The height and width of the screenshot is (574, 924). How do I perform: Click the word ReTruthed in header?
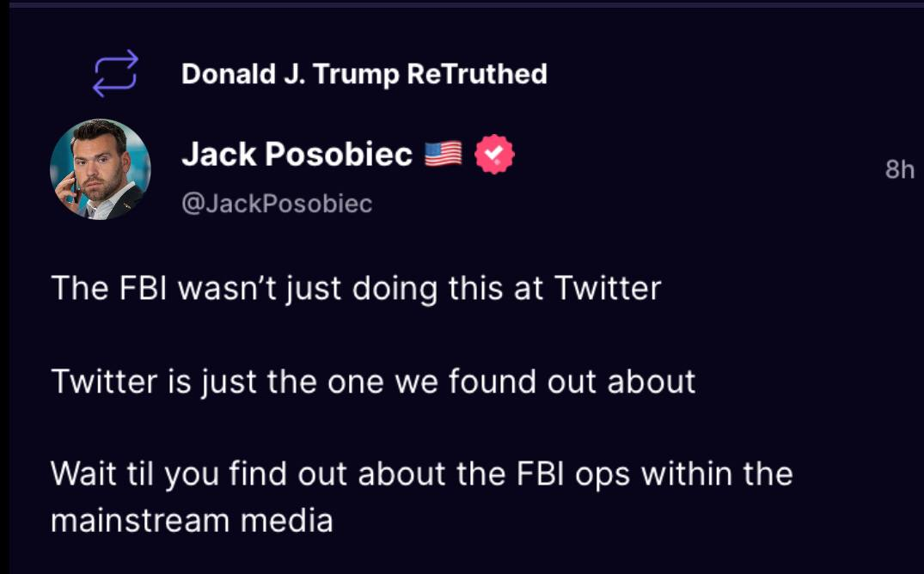(x=476, y=74)
